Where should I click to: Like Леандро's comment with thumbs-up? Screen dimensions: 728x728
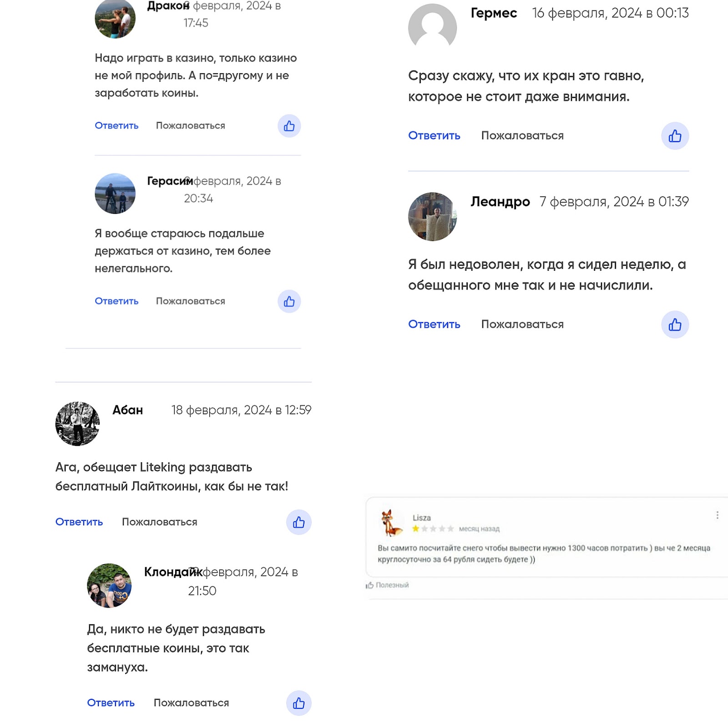(675, 324)
